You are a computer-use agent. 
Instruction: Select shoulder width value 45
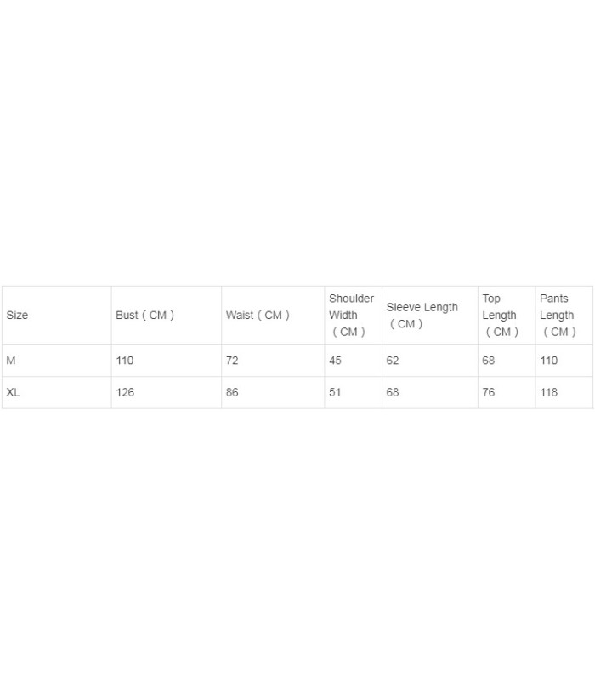pos(335,361)
